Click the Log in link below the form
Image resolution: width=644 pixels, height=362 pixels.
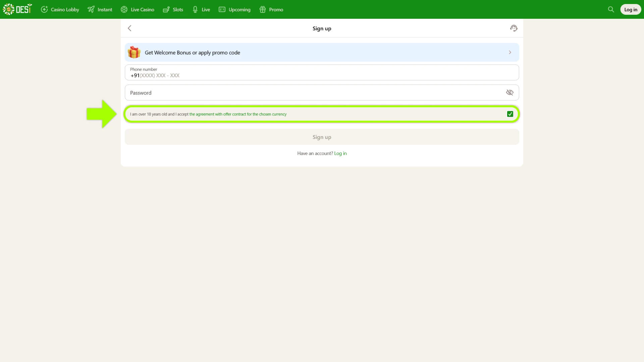pyautogui.click(x=340, y=153)
